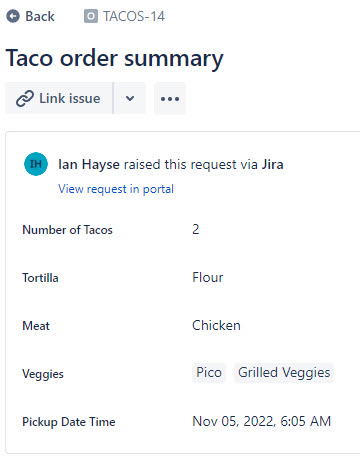Edit the Number of Tacos value 2
The height and width of the screenshot is (458, 360).
(196, 229)
